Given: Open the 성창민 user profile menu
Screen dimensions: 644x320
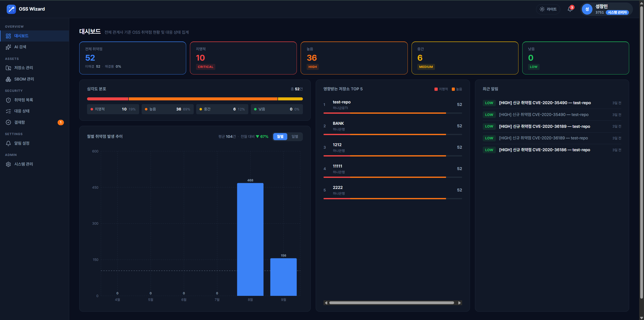Looking at the screenshot, I should pyautogui.click(x=606, y=9).
